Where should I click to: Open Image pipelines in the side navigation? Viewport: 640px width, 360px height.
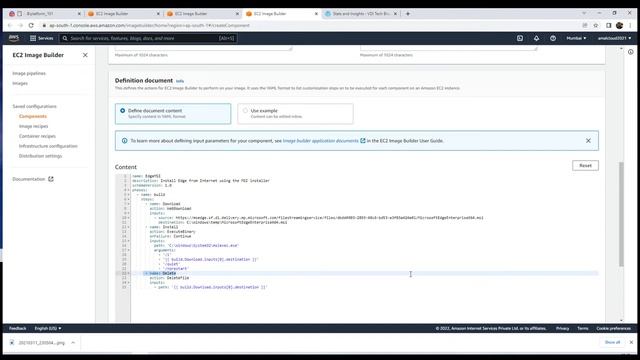(29, 73)
